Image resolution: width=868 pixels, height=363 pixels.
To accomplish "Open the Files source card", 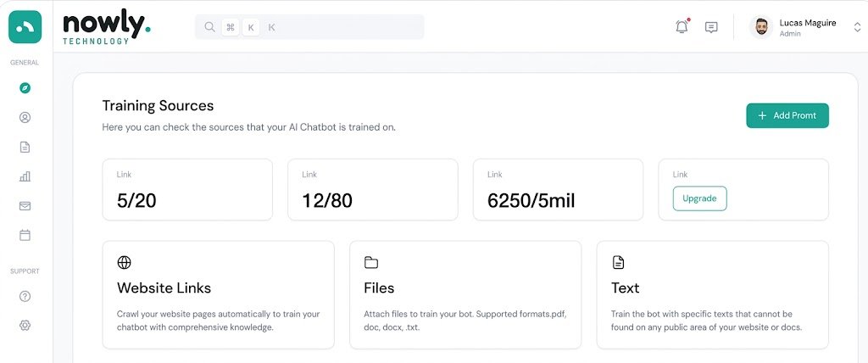I will tap(465, 295).
